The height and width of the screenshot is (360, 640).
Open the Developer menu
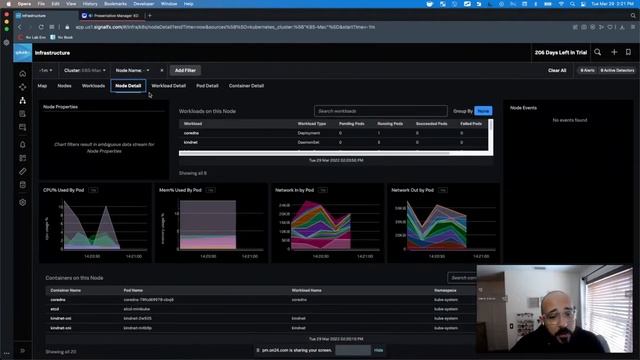144,4
